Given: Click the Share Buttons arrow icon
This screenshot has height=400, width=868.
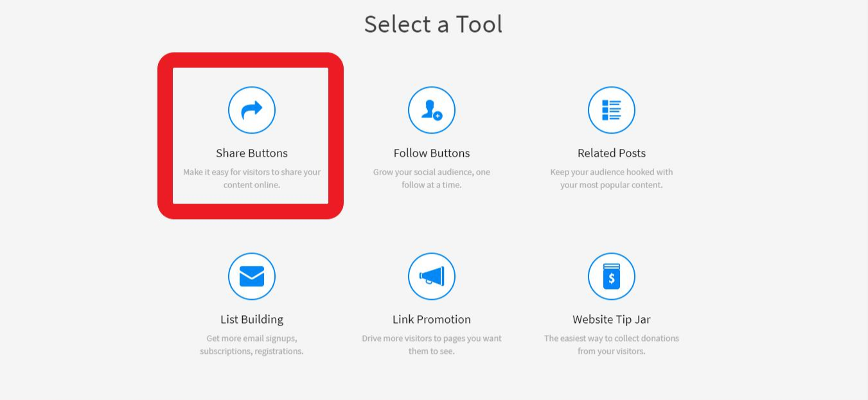Looking at the screenshot, I should tap(252, 110).
